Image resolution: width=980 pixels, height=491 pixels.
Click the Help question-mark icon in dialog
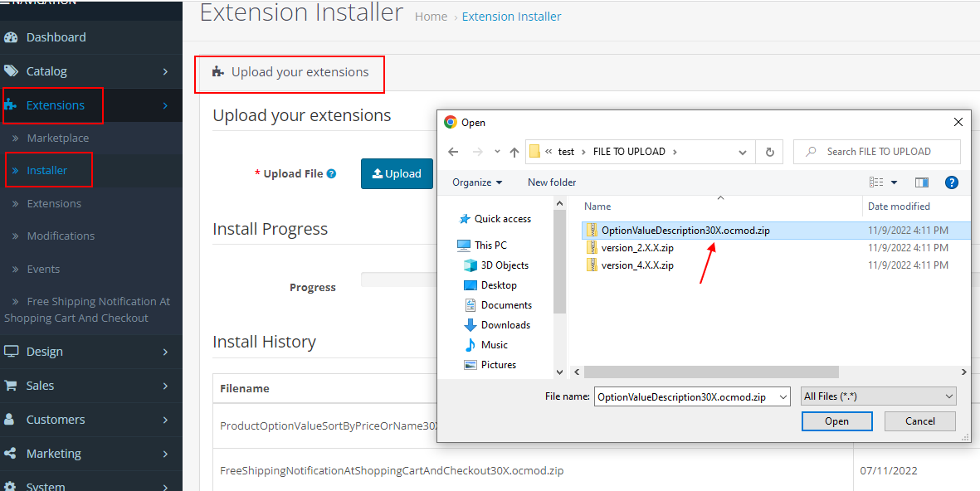coord(951,182)
